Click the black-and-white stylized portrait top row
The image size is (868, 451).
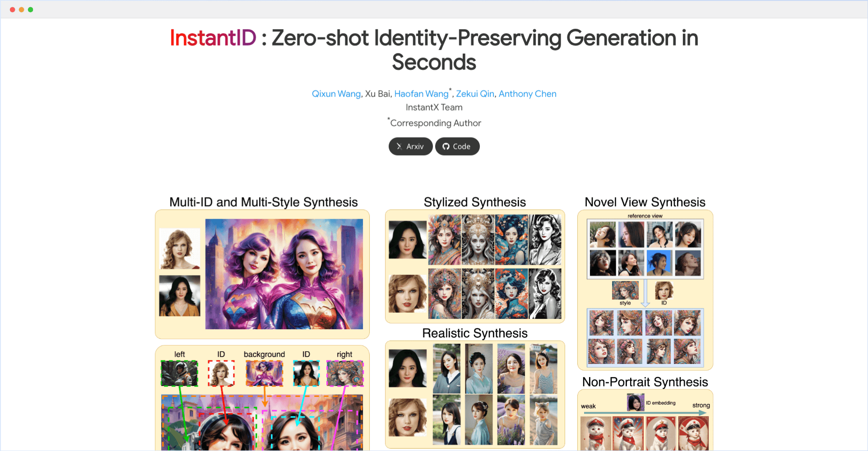tap(545, 239)
